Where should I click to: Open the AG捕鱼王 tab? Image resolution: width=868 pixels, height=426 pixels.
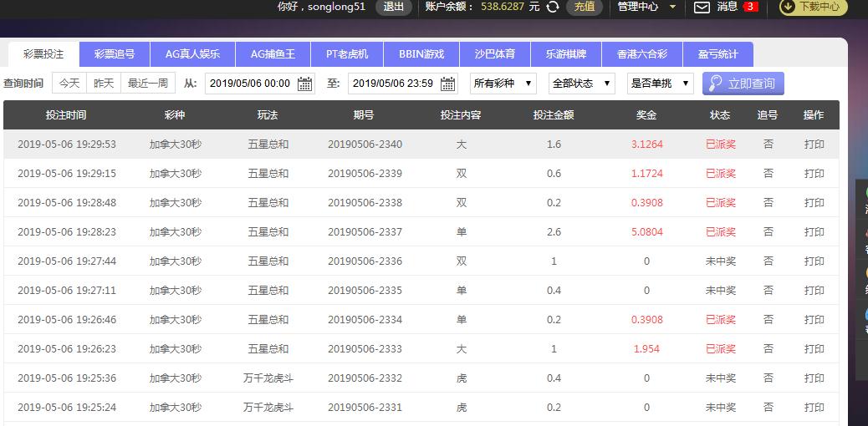[x=273, y=54]
